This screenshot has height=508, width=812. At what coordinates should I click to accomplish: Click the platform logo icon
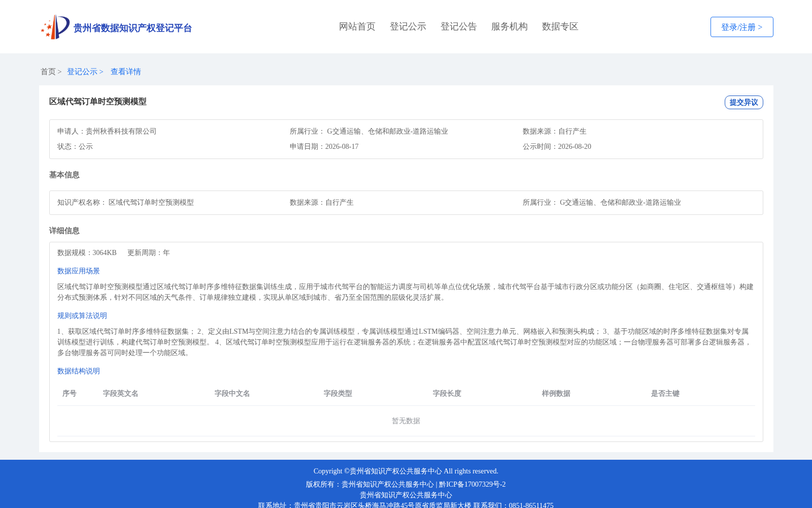55,27
